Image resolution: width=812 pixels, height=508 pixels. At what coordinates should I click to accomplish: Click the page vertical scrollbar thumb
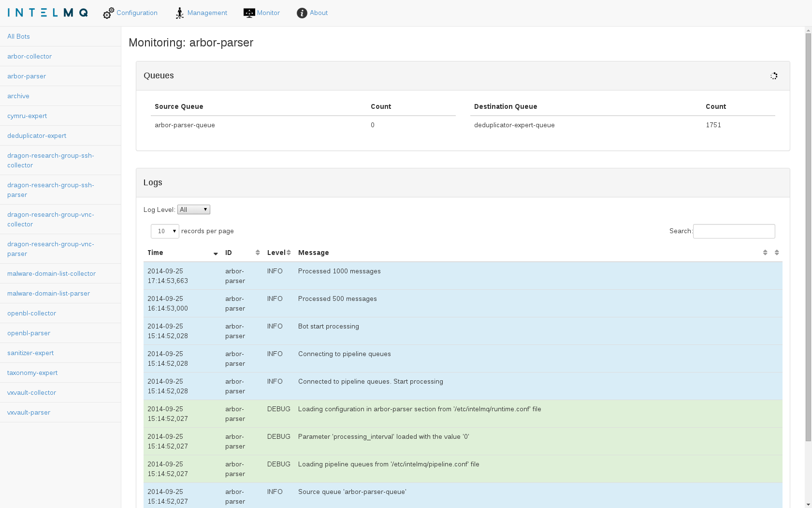pos(808,237)
